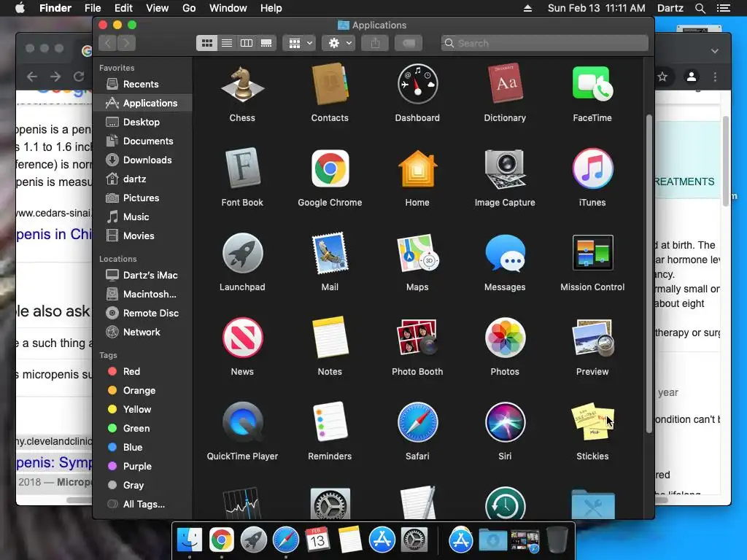Select the Maps application
Screen dimensions: 747x560
click(417, 253)
